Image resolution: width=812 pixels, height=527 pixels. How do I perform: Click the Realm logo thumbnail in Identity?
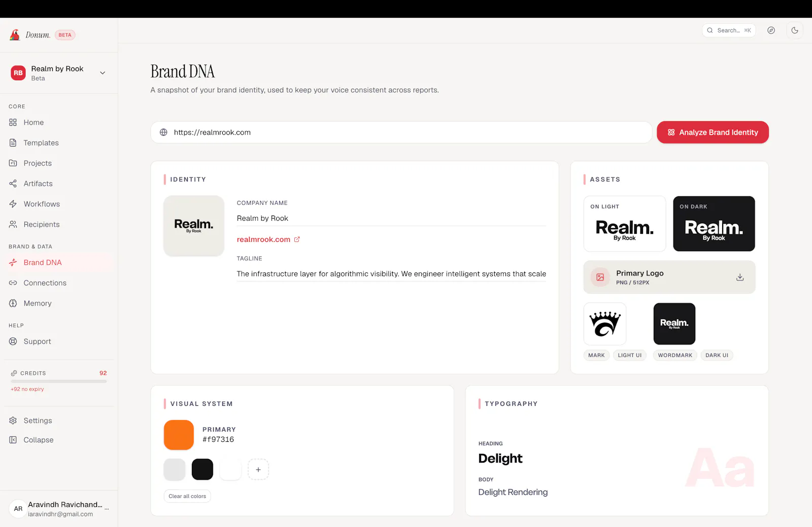coord(194,226)
